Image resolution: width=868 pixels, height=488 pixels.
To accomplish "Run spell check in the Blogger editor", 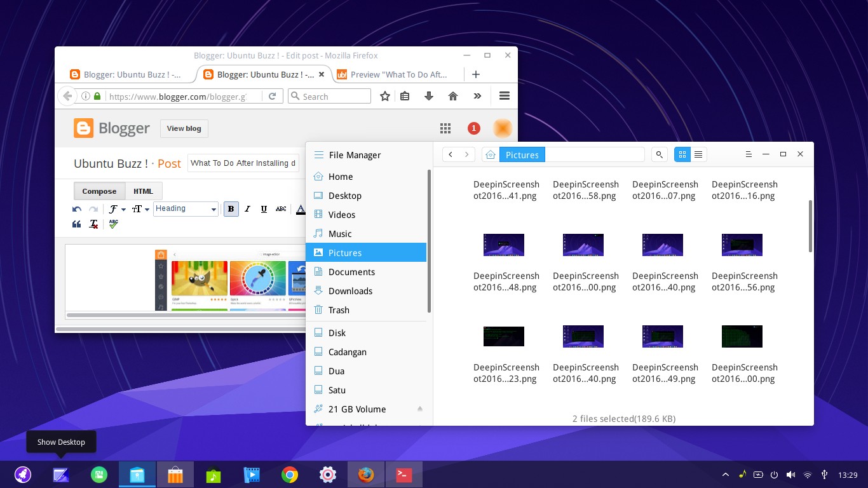I will click(112, 223).
